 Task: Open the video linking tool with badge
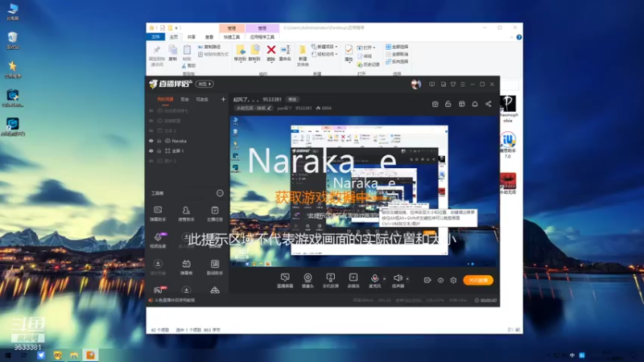click(x=158, y=241)
